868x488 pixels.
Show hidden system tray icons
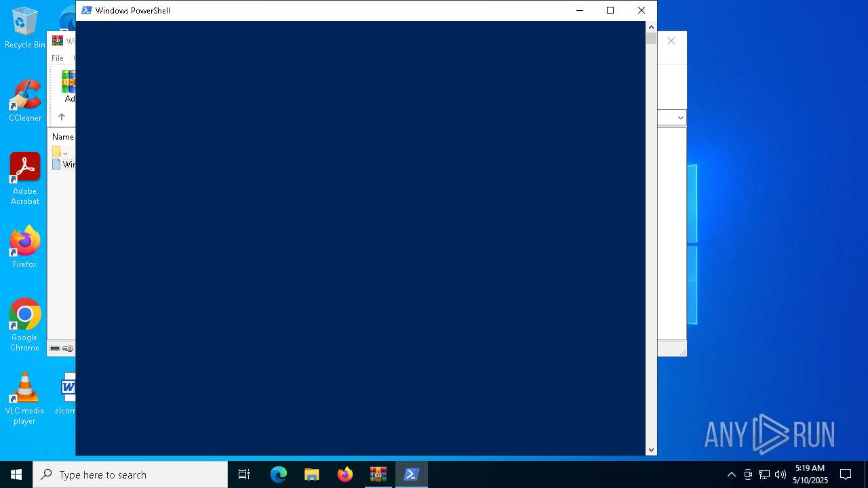pyautogui.click(x=731, y=474)
